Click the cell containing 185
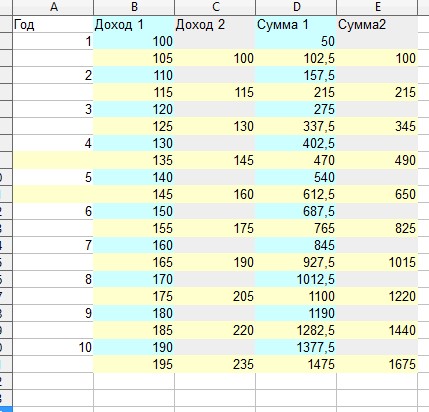This screenshot has width=429, height=412. click(134, 330)
